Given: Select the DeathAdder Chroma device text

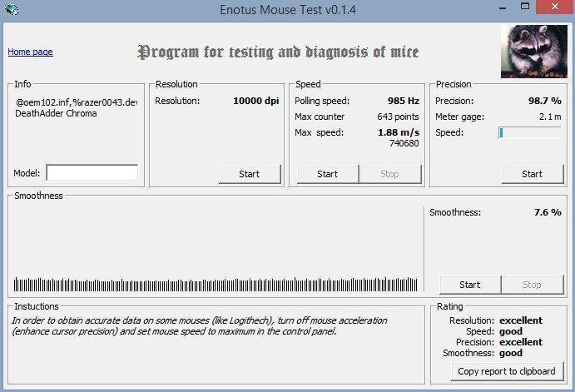Looking at the screenshot, I should 57,113.
